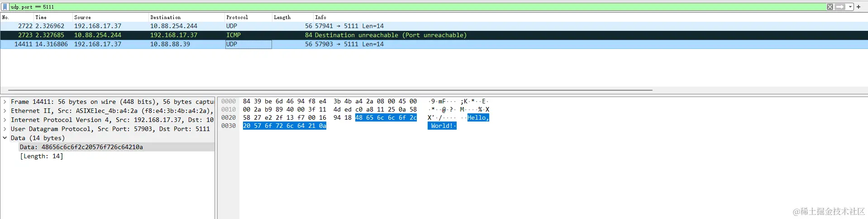Viewport: 868px width, 219px height.
Task: Sort packets by the No. column
Action: coord(17,17)
